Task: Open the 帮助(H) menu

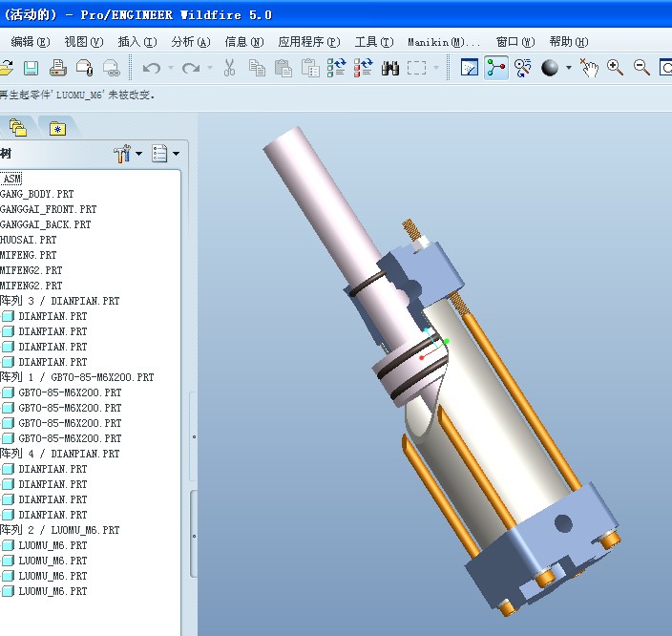Action: [x=569, y=42]
